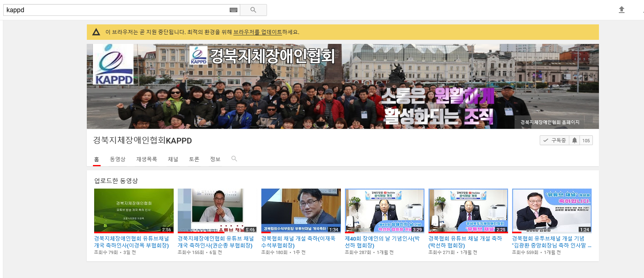
Task: Open the 재생목록 tab
Action: tap(146, 159)
